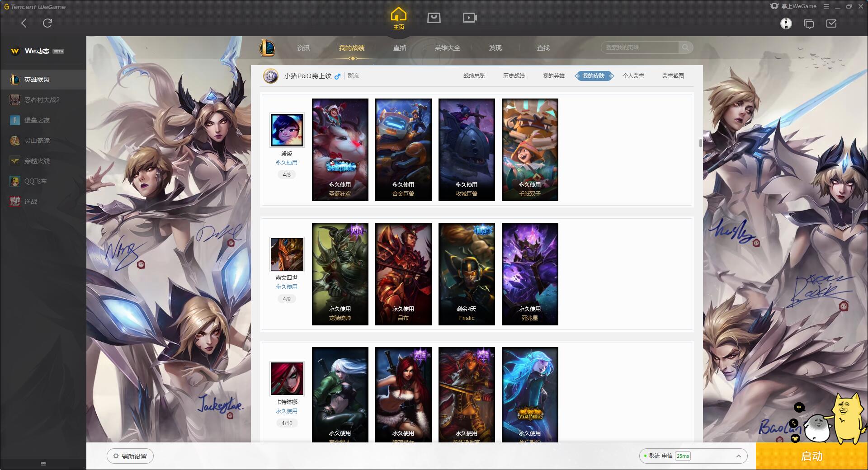Open 忍者村大战2 in the game sidebar

click(43, 100)
